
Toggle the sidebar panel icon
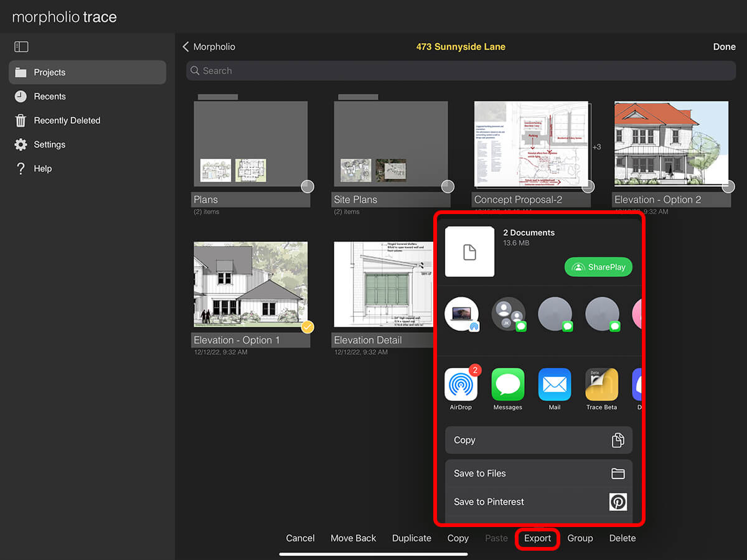[x=21, y=47]
